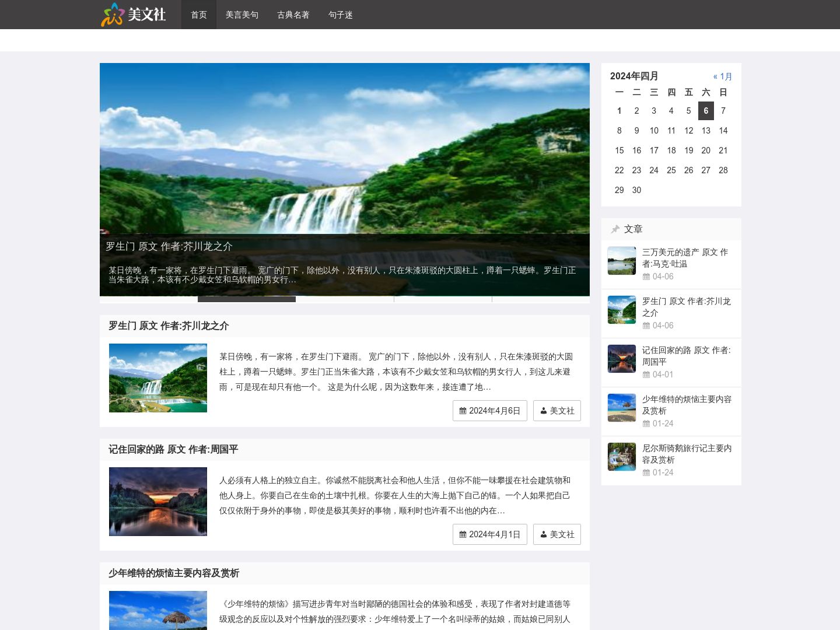Select calendar day 1
This screenshot has height=630, width=840.
(619, 111)
